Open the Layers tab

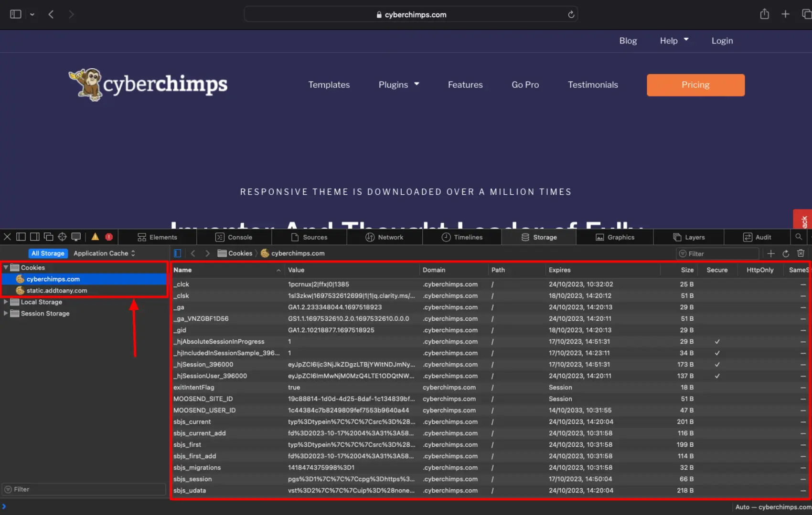[x=689, y=237]
